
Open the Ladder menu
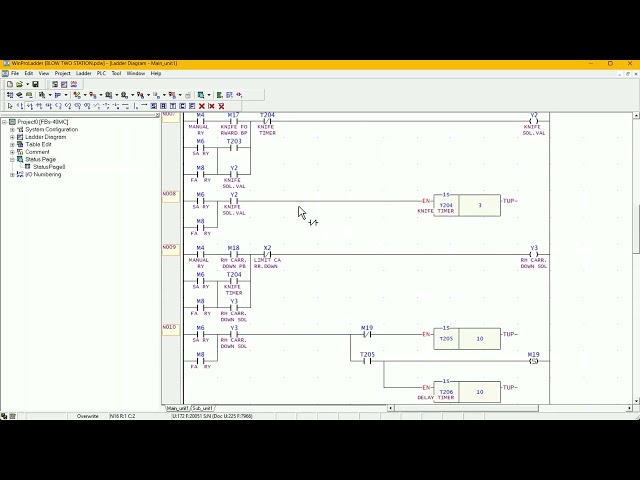(x=84, y=73)
